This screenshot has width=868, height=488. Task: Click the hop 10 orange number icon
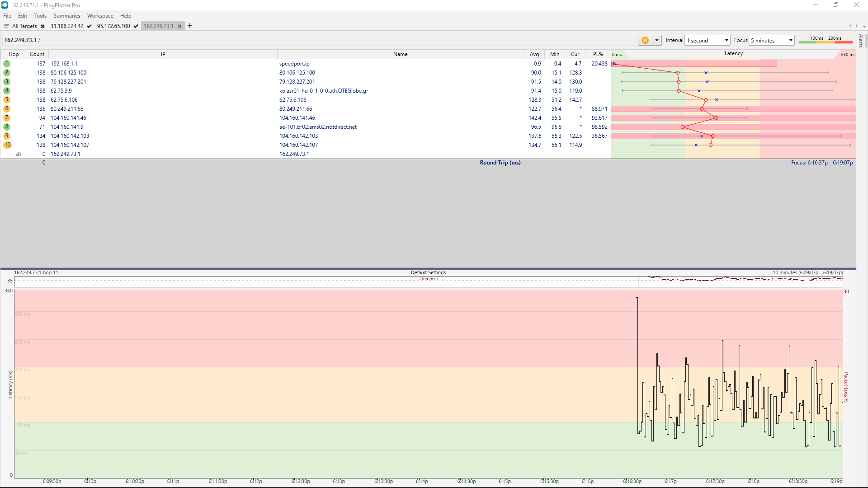pos(7,145)
